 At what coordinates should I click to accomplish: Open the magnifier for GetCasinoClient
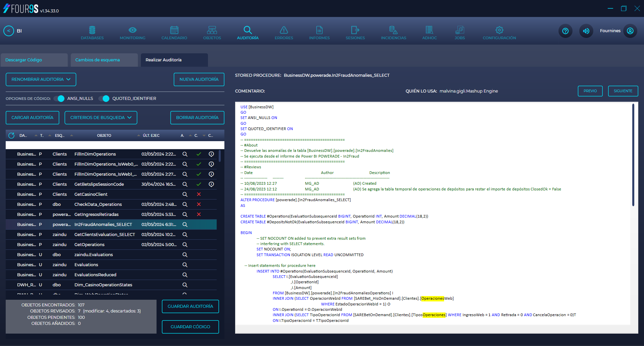coord(185,194)
